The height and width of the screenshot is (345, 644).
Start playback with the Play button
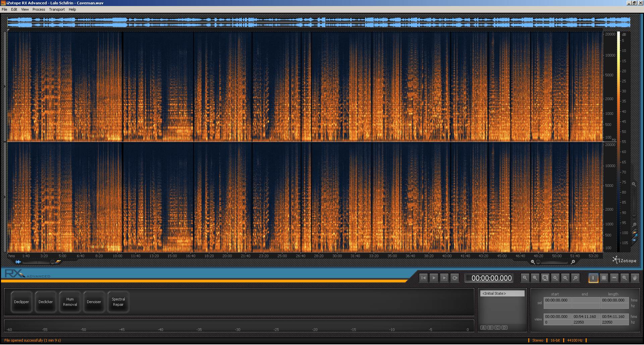[x=434, y=278]
